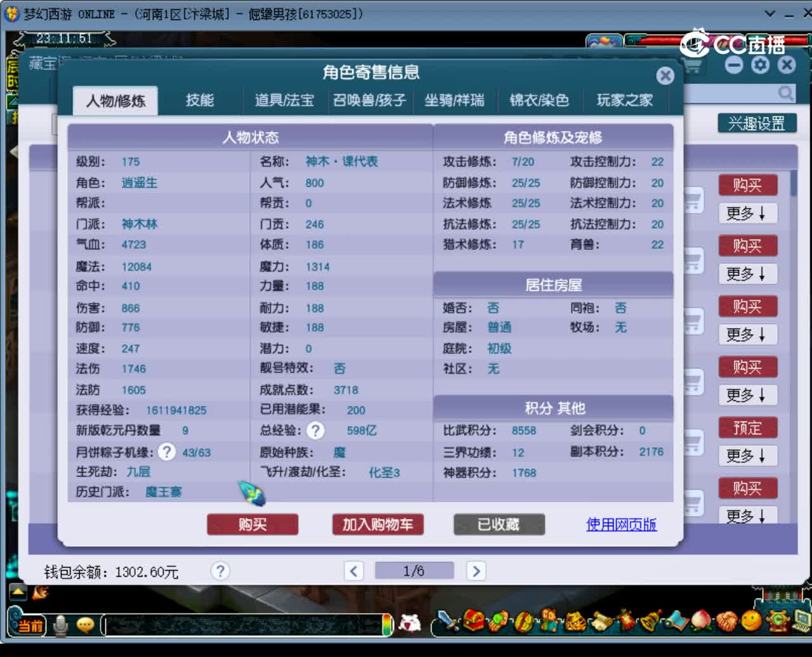
Task: Click the pink peach icon in bottom toolbar
Action: click(x=701, y=621)
